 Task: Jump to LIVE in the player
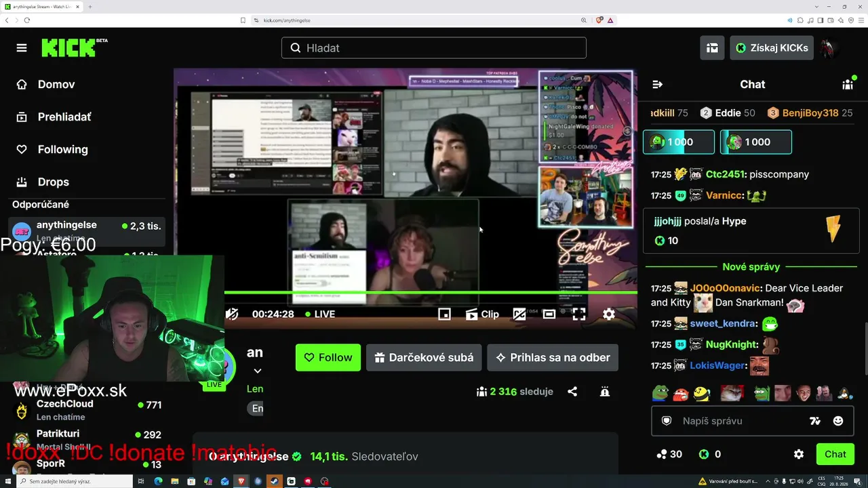(x=320, y=314)
